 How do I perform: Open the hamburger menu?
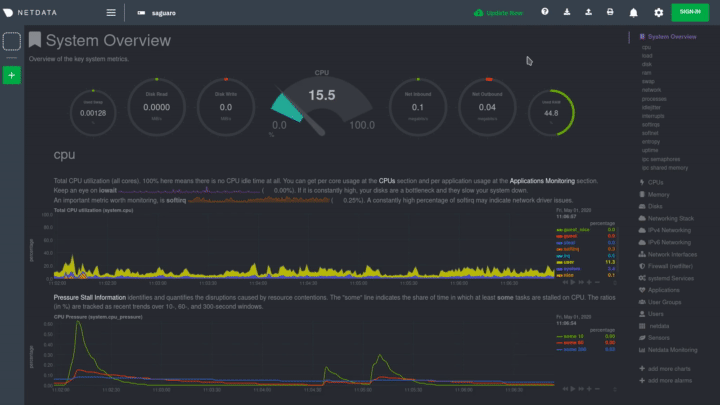point(111,13)
